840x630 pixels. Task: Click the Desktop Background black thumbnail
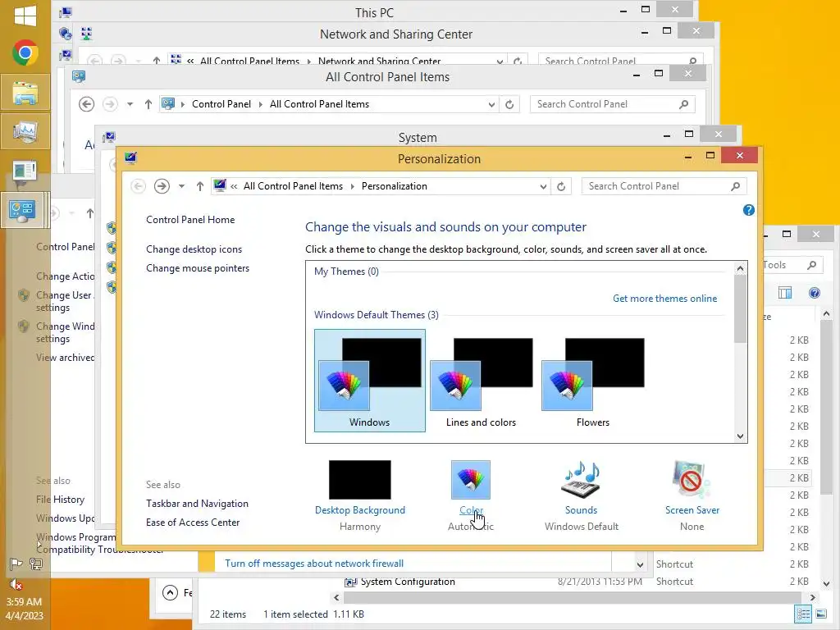point(359,479)
